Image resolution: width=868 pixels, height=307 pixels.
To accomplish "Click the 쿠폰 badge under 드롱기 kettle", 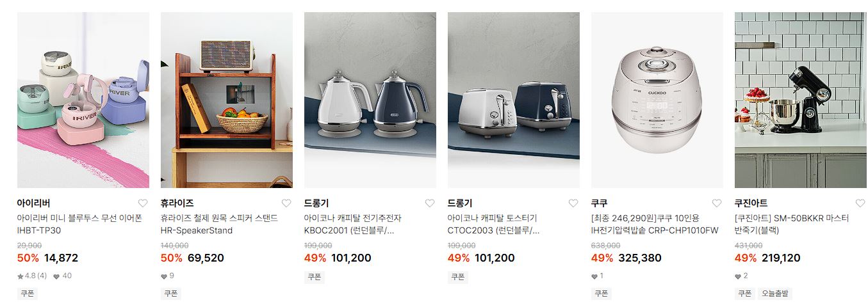I will point(315,277).
